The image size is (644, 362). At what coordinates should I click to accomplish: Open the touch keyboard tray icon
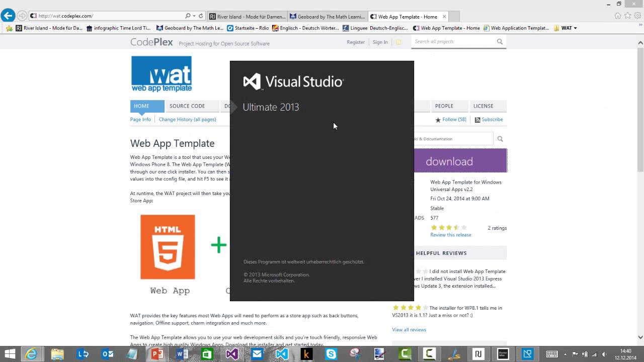pyautogui.click(x=551, y=354)
